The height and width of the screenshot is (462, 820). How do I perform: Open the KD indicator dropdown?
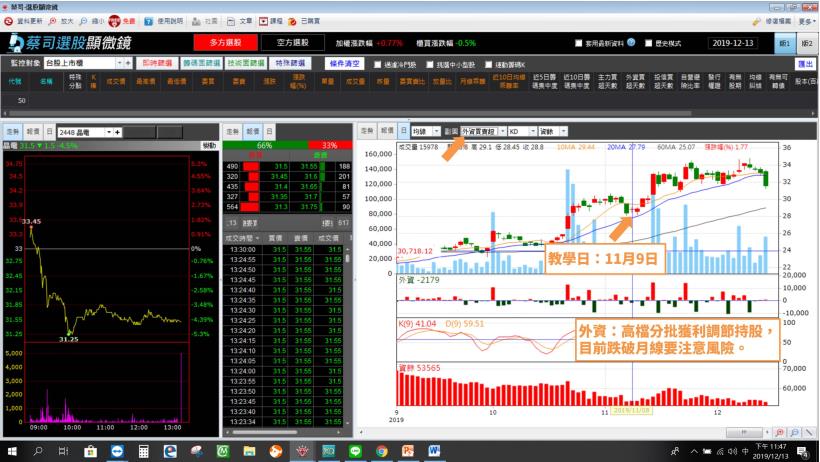point(533,131)
